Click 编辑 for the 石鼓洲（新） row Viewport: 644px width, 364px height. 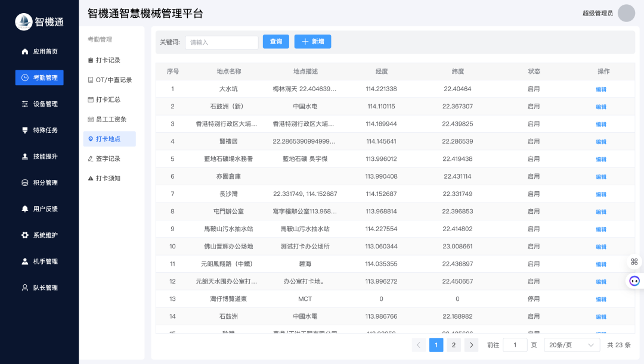click(601, 107)
